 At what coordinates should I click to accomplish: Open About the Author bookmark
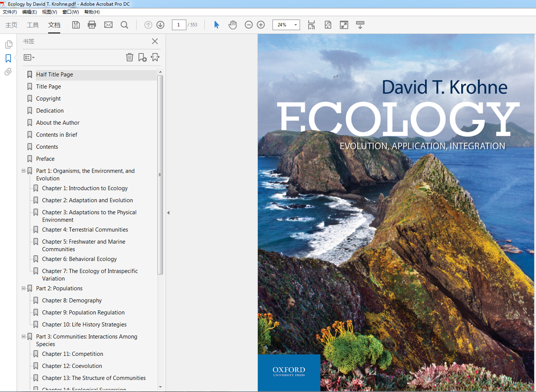(58, 123)
